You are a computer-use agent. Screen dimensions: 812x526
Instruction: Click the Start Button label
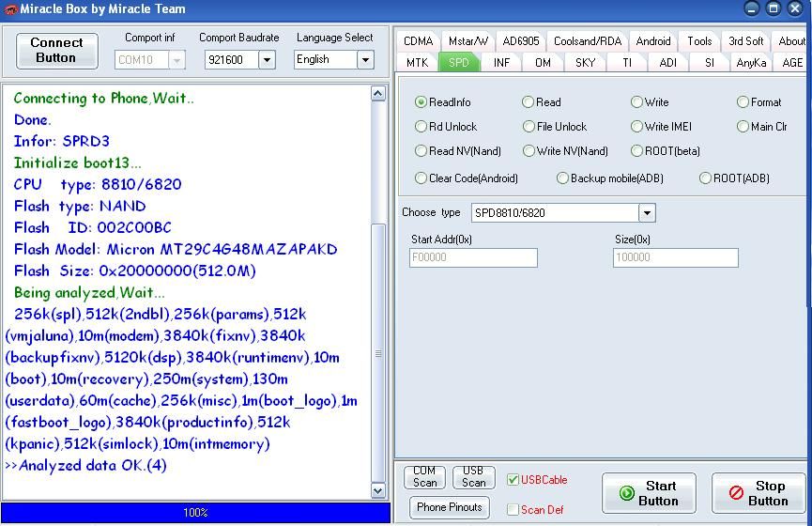658,493
